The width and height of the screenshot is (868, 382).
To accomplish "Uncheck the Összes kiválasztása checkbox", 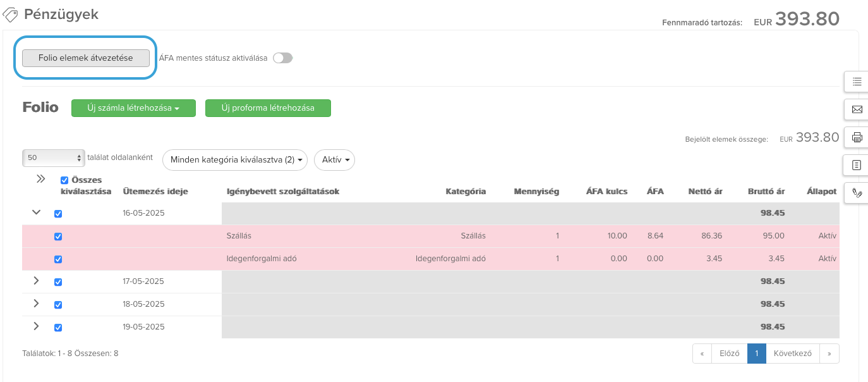I will [64, 180].
